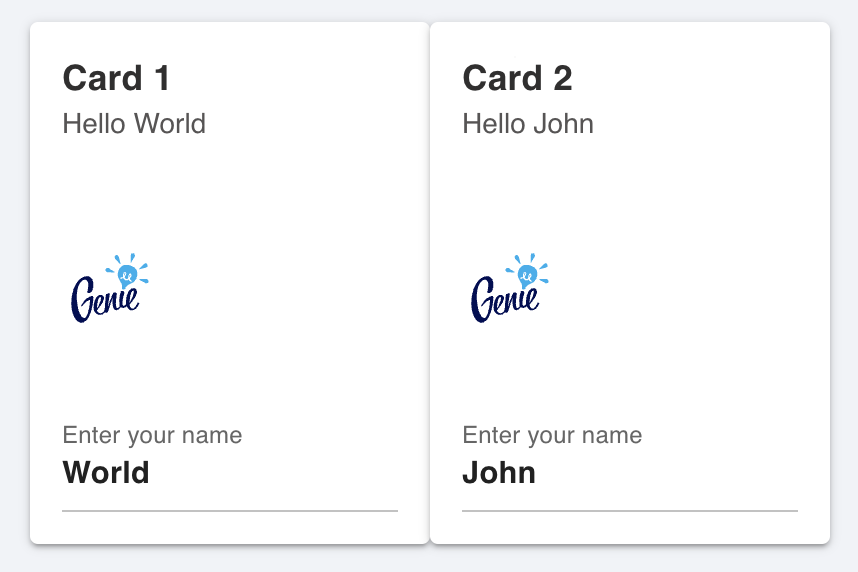The image size is (858, 572).
Task: Click the blue lightbulb in Card 2 logo
Action: pos(527,275)
